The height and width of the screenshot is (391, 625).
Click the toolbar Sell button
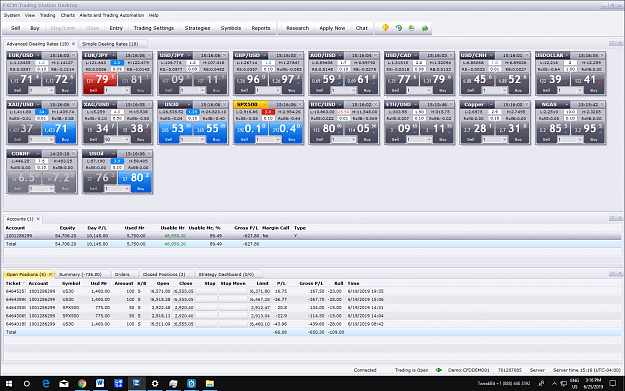click(15, 28)
